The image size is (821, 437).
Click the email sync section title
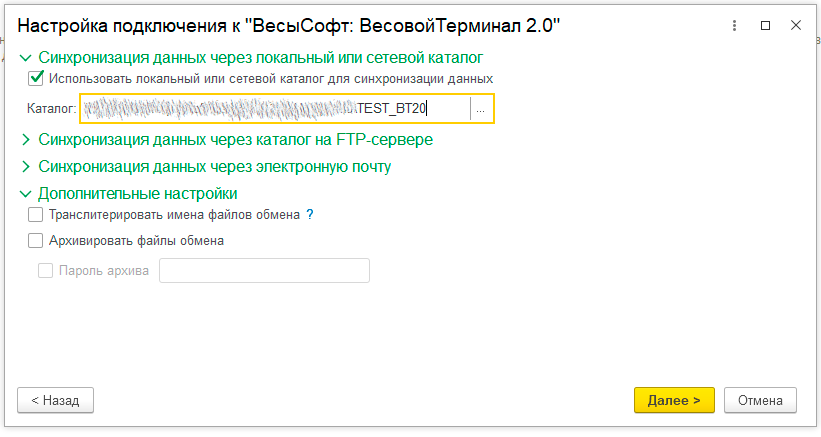coord(214,166)
